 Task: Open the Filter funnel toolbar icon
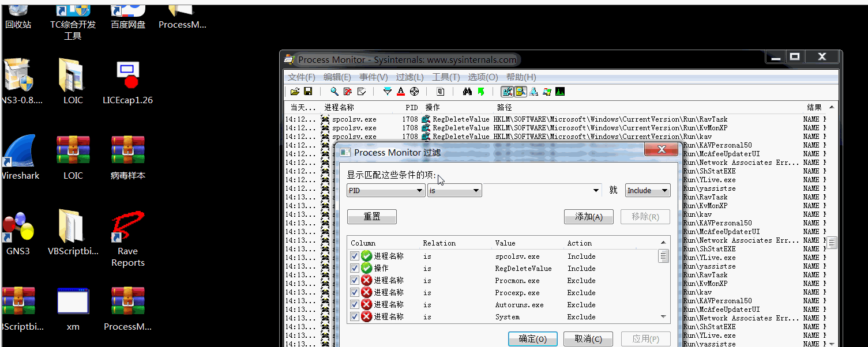pos(388,91)
